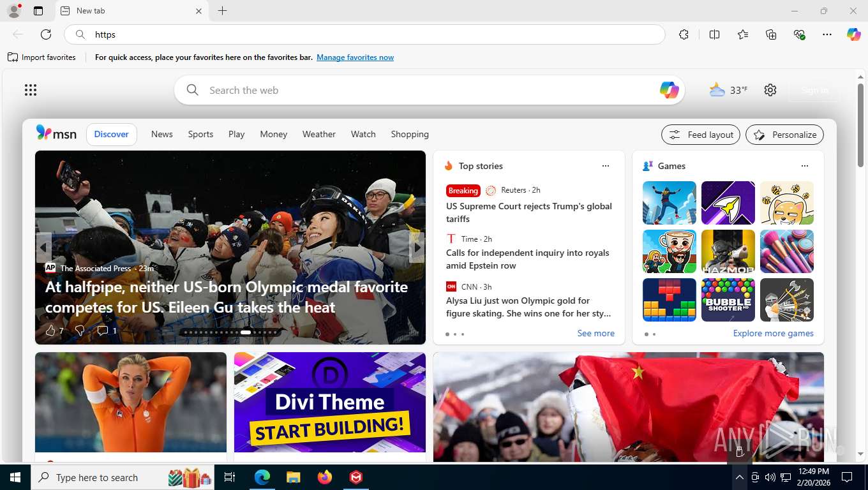Open a new tab with plus button
Image resolution: width=868 pixels, height=490 pixels.
click(x=222, y=11)
